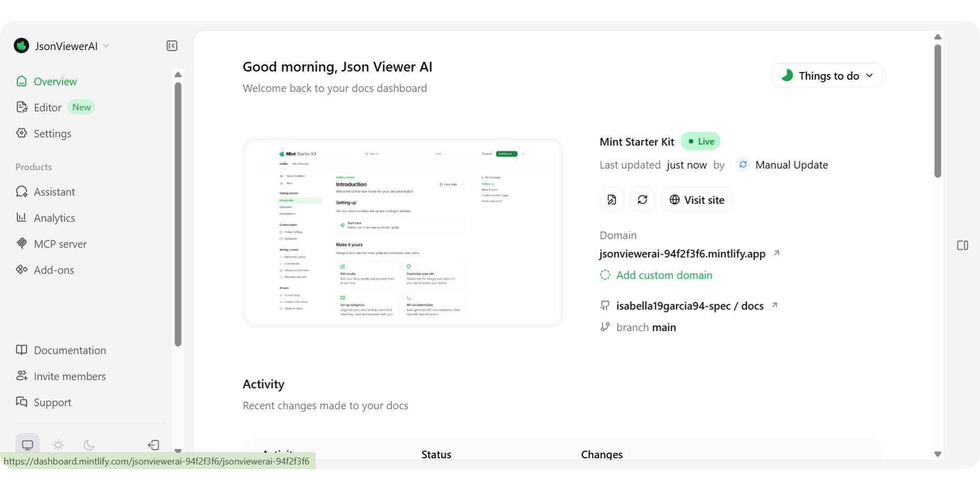Trigger a manual update with refresh icon

click(x=642, y=199)
